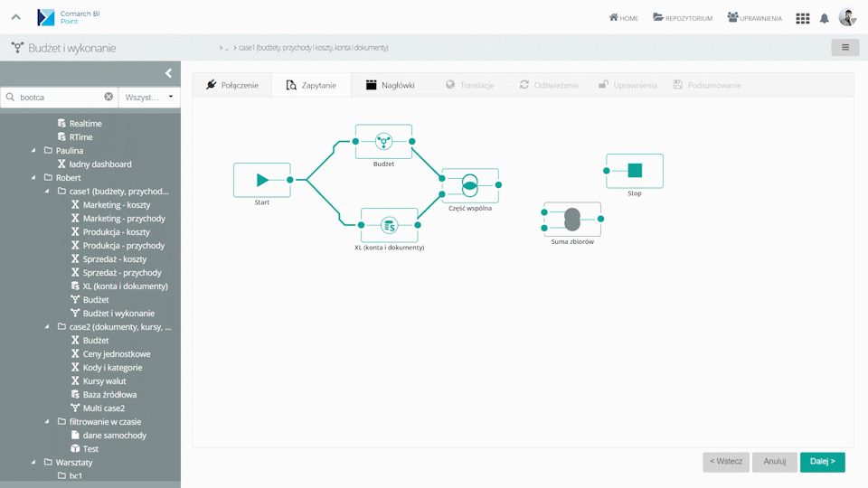Collapse the Robert folder
The image size is (868, 488).
click(34, 178)
